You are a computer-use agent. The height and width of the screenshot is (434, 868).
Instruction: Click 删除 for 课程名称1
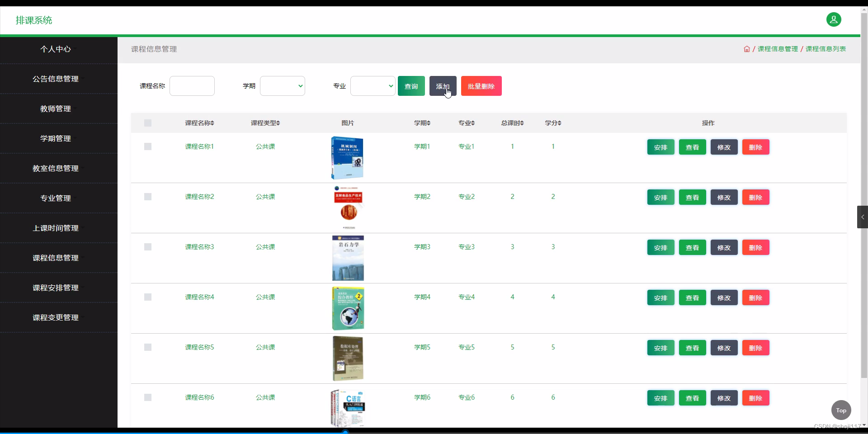click(x=756, y=147)
